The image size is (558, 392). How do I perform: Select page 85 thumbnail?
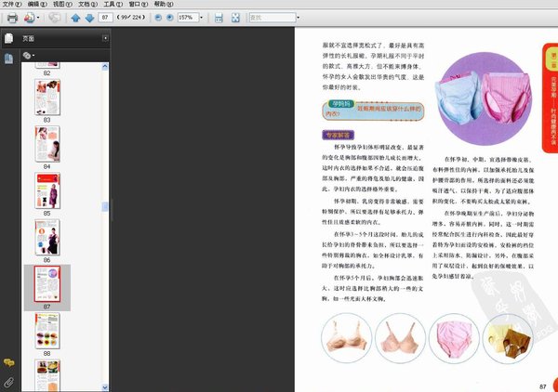point(47,190)
